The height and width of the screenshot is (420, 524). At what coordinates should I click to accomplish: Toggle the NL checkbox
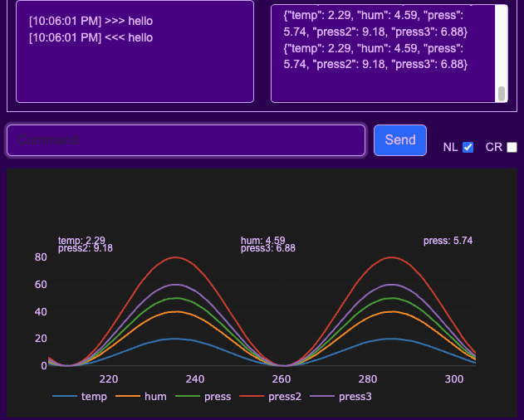point(468,148)
